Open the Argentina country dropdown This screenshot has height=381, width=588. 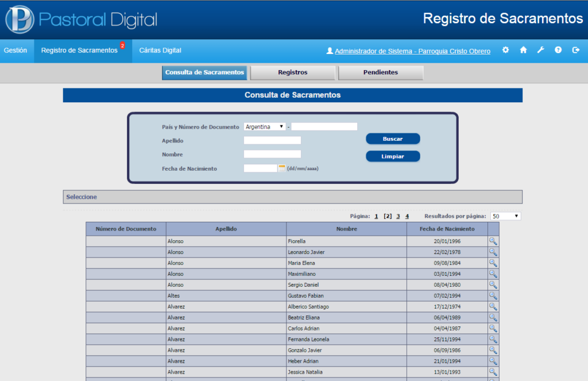[x=264, y=126]
